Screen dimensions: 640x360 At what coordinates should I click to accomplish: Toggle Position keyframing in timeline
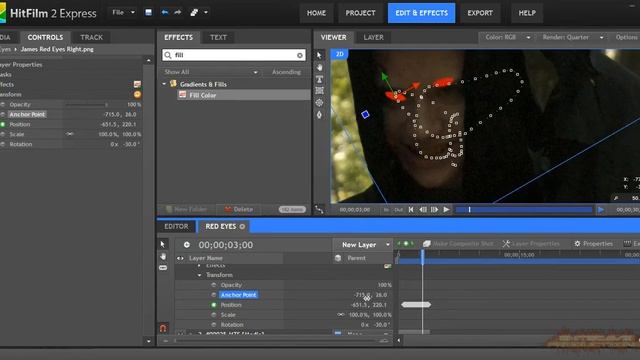tap(213, 305)
